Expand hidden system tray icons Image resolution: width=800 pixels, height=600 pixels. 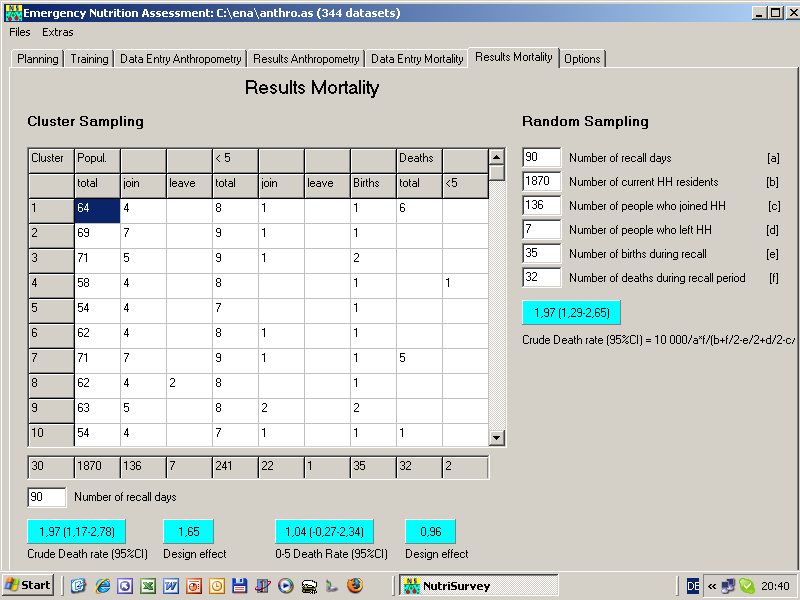[711, 586]
